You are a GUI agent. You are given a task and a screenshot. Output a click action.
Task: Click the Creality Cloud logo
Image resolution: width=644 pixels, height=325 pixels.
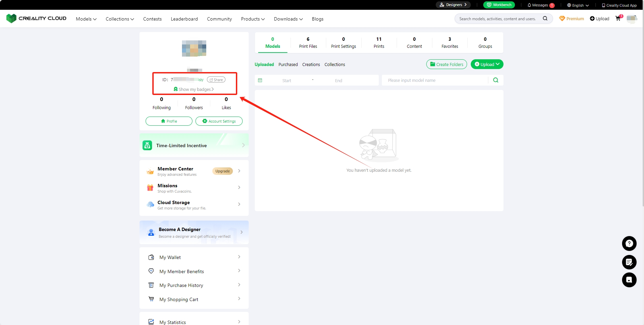point(36,19)
